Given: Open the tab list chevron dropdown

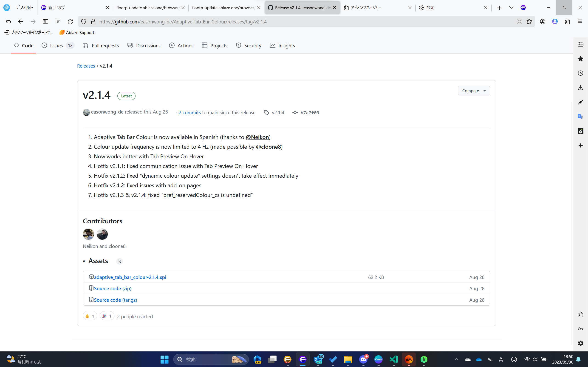Looking at the screenshot, I should pos(511,8).
